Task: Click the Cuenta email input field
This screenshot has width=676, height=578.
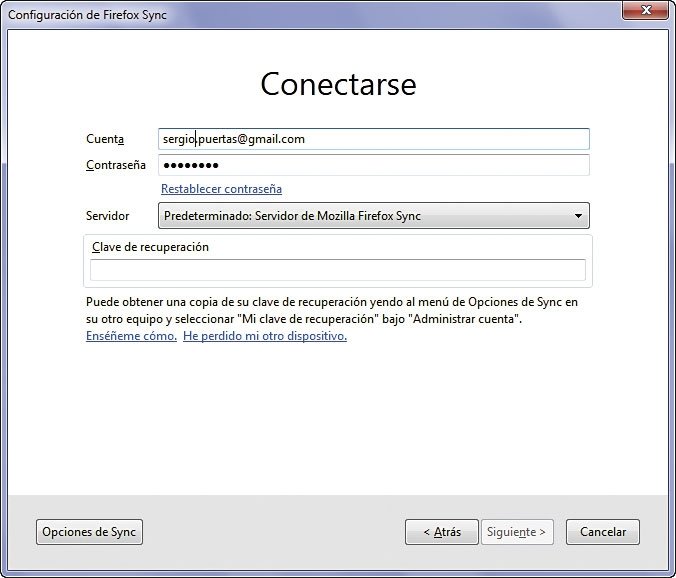Action: point(374,139)
